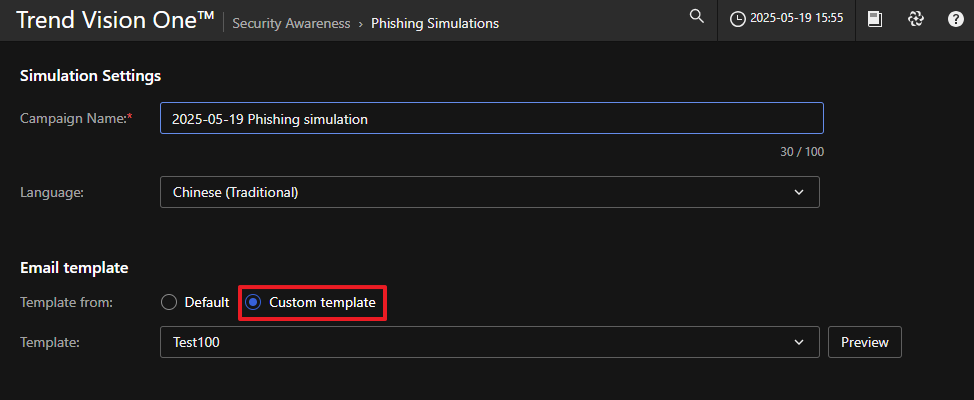Click the Trend Vision One logo
Image resolution: width=974 pixels, height=400 pixels.
click(x=115, y=20)
